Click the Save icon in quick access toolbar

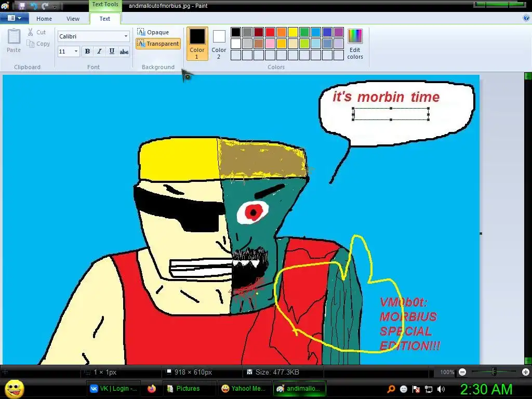click(22, 6)
